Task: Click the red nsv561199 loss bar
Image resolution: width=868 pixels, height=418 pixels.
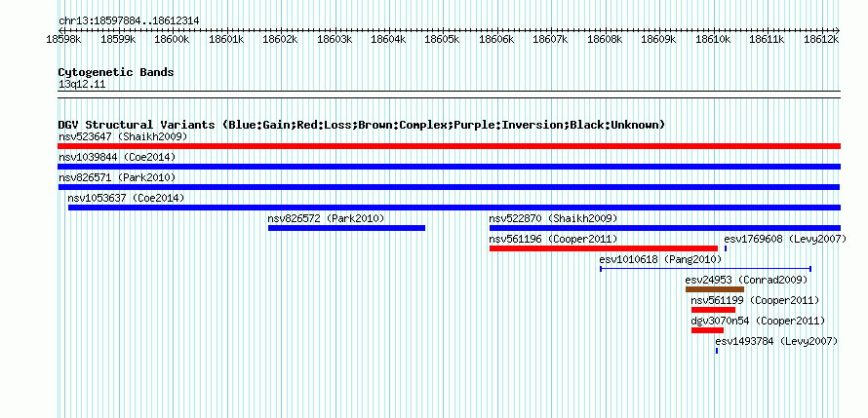Action: point(714,310)
